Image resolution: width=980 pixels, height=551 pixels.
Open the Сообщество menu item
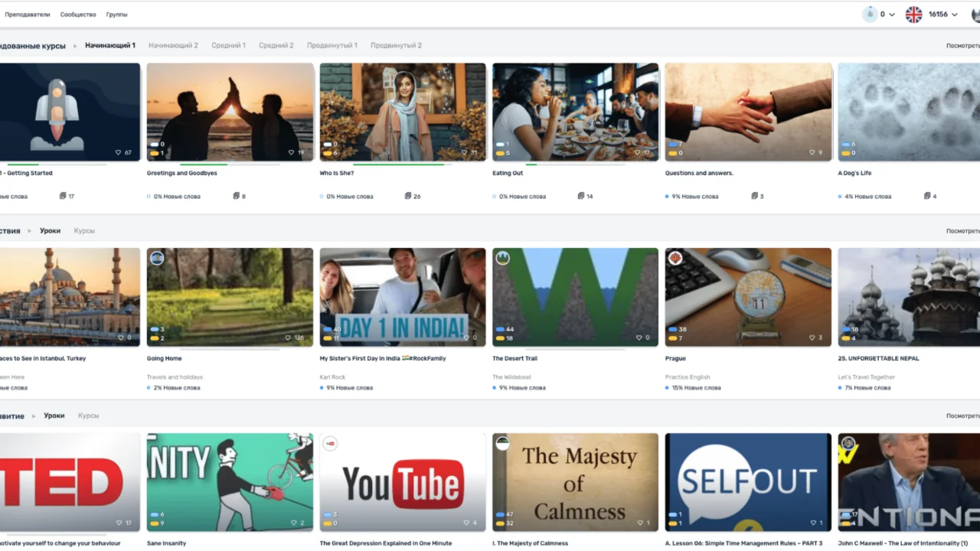tap(78, 15)
